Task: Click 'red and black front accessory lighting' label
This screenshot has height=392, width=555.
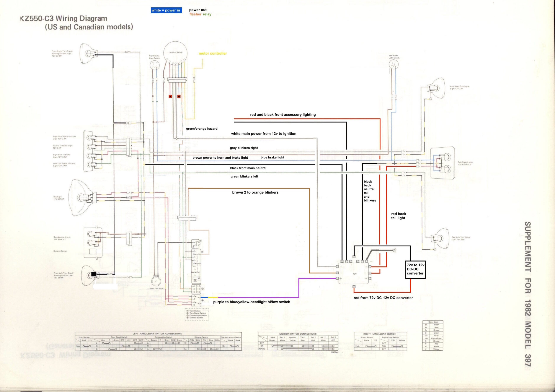Action: 283,115
